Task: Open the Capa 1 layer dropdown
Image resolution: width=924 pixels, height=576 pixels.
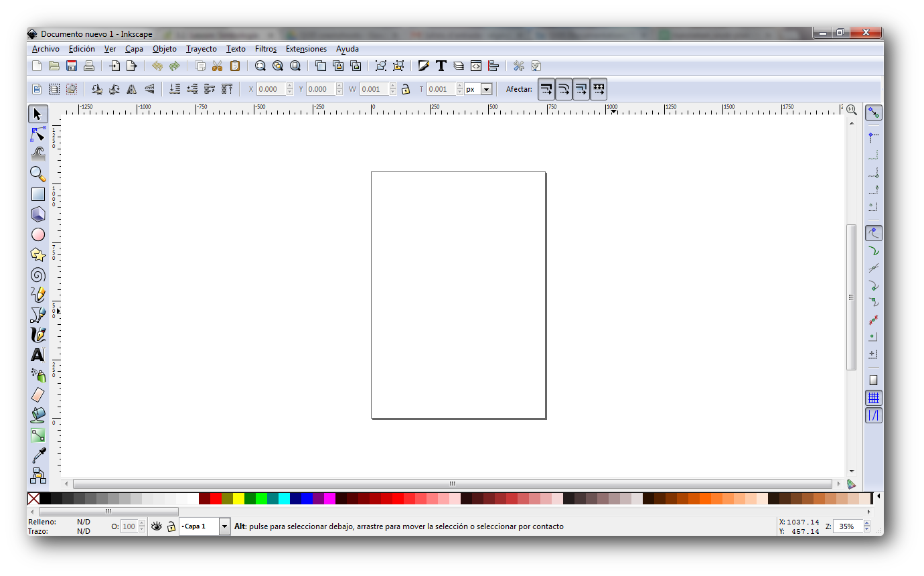Action: (224, 526)
